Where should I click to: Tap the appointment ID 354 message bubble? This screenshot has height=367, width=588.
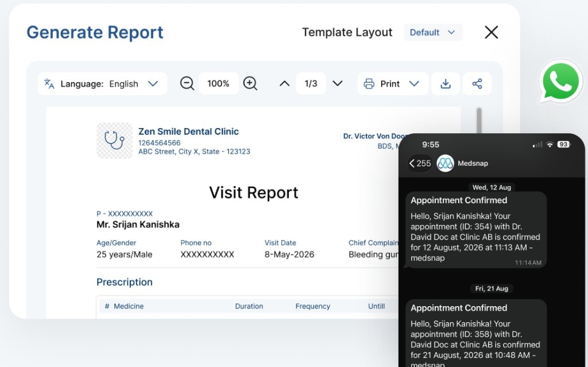coord(476,230)
